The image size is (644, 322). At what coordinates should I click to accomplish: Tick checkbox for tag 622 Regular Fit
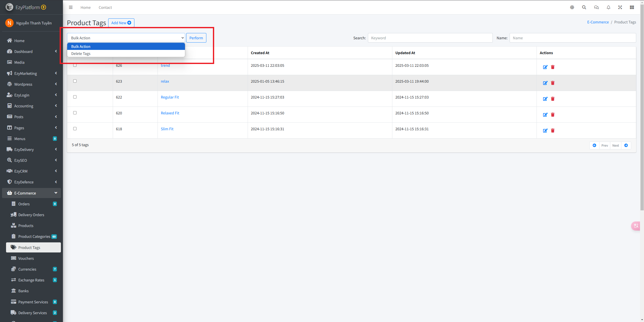tap(75, 97)
